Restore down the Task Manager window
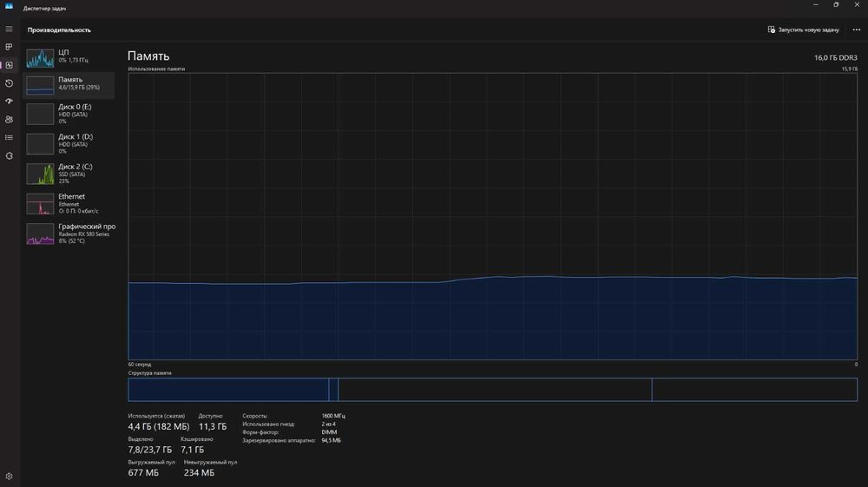This screenshot has height=487, width=868. 836,5
